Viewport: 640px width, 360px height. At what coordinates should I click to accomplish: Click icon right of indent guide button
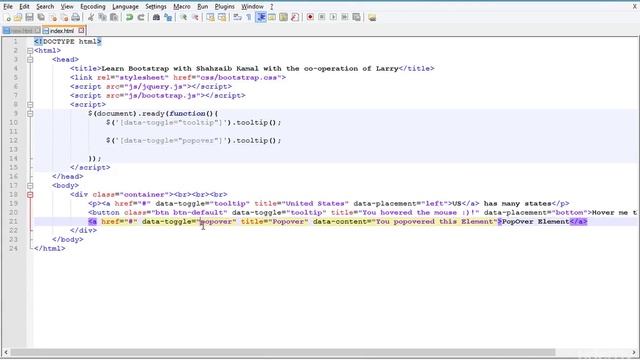(x=272, y=18)
